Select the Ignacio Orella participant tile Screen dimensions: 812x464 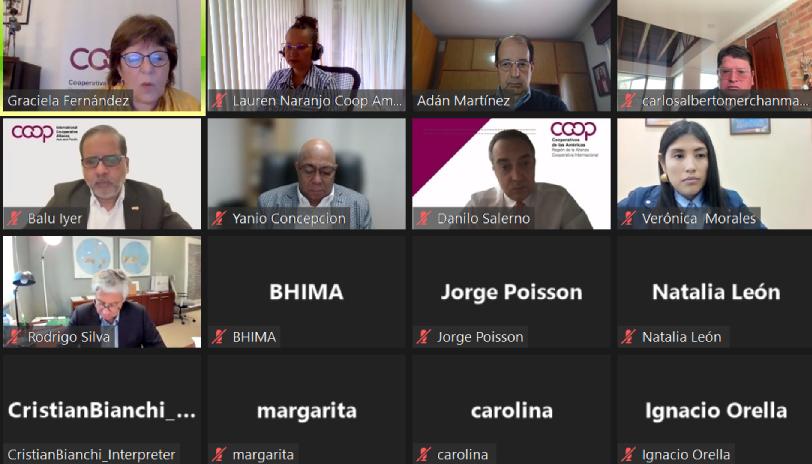(715, 409)
